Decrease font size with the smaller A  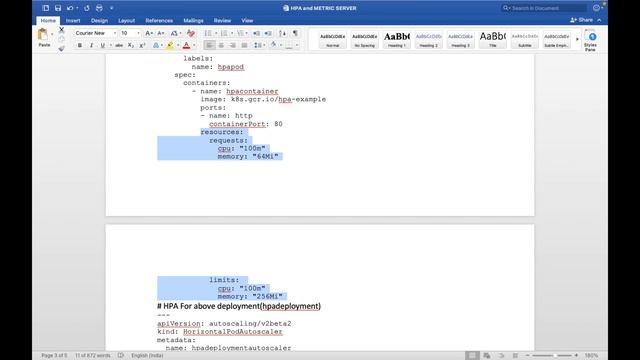(161, 33)
